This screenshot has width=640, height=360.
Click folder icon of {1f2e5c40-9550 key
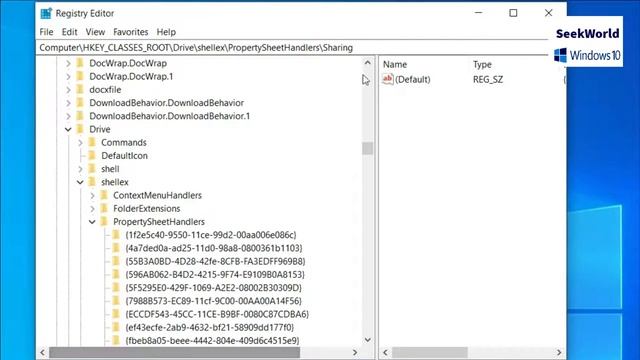pyautogui.click(x=116, y=235)
